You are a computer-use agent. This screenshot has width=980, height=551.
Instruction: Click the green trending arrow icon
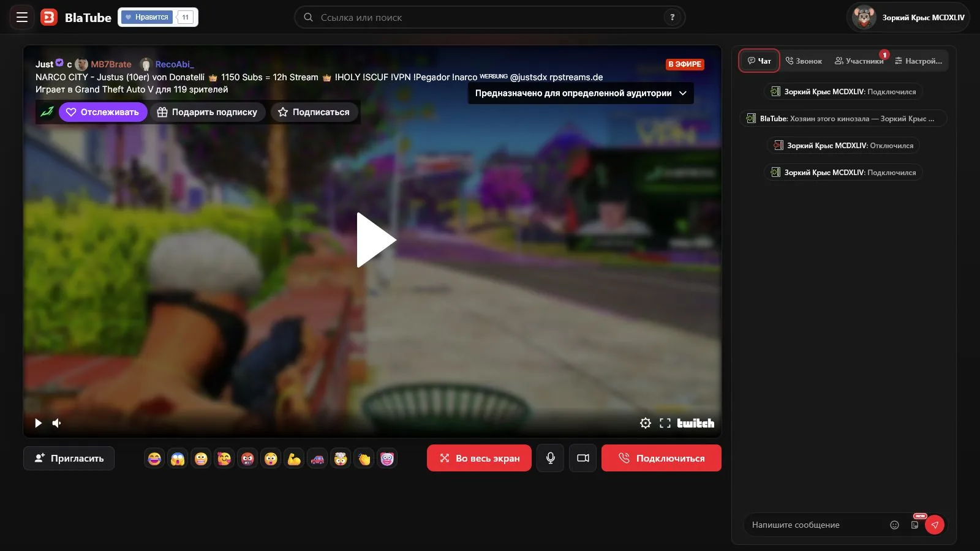click(x=47, y=112)
